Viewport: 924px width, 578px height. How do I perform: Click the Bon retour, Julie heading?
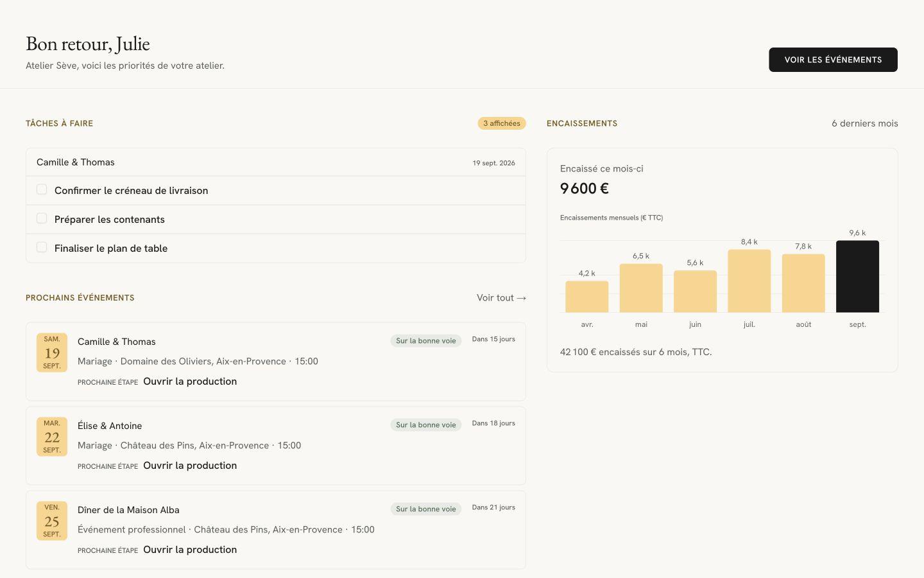coord(88,44)
